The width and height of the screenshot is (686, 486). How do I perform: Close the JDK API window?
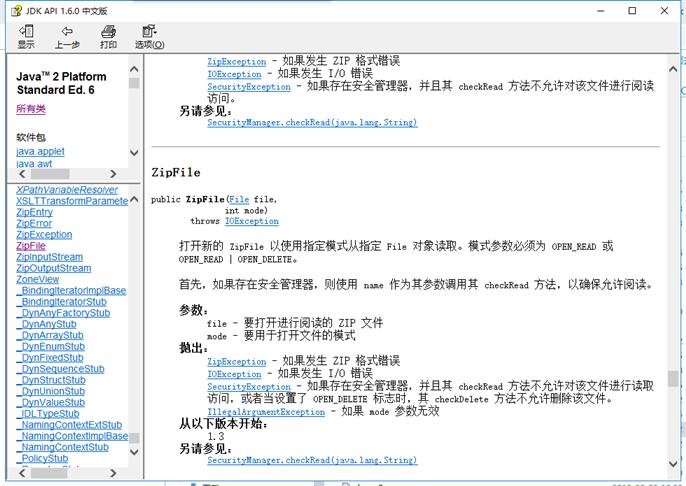pos(664,11)
